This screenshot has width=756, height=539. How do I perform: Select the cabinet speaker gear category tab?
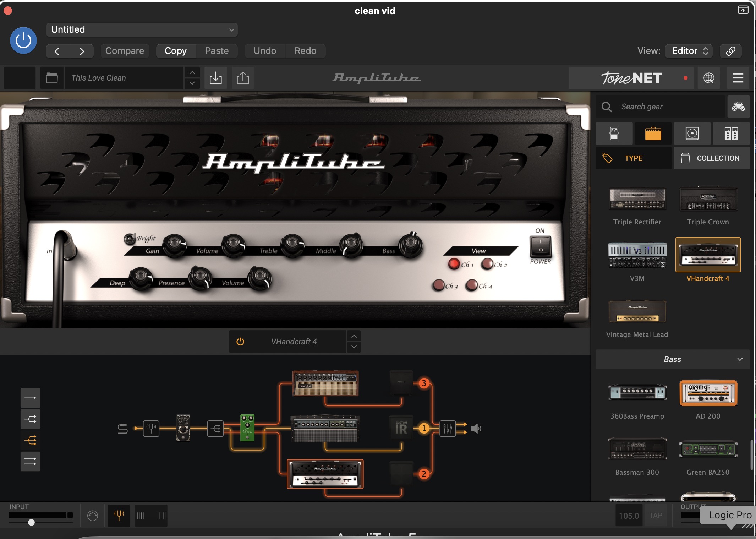[692, 134]
